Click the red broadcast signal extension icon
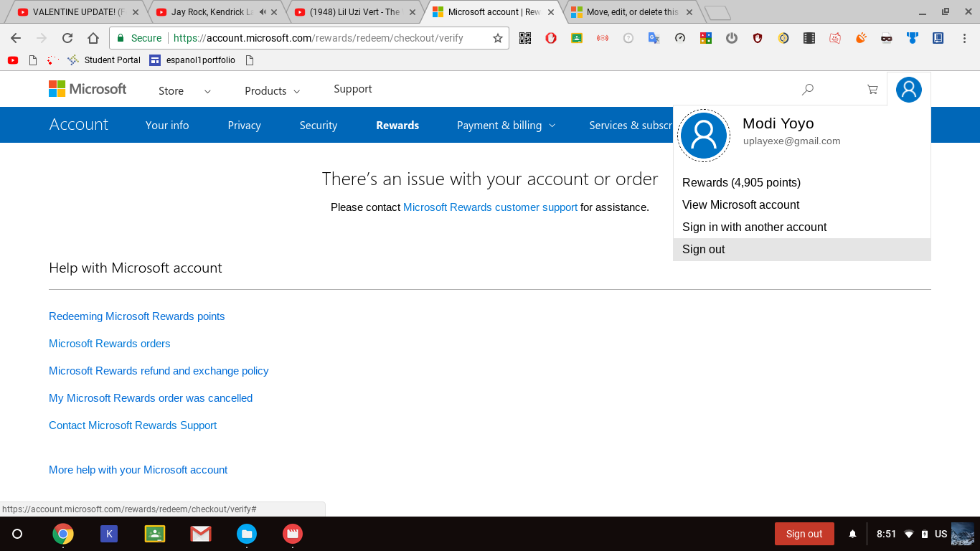980x551 pixels. point(603,39)
